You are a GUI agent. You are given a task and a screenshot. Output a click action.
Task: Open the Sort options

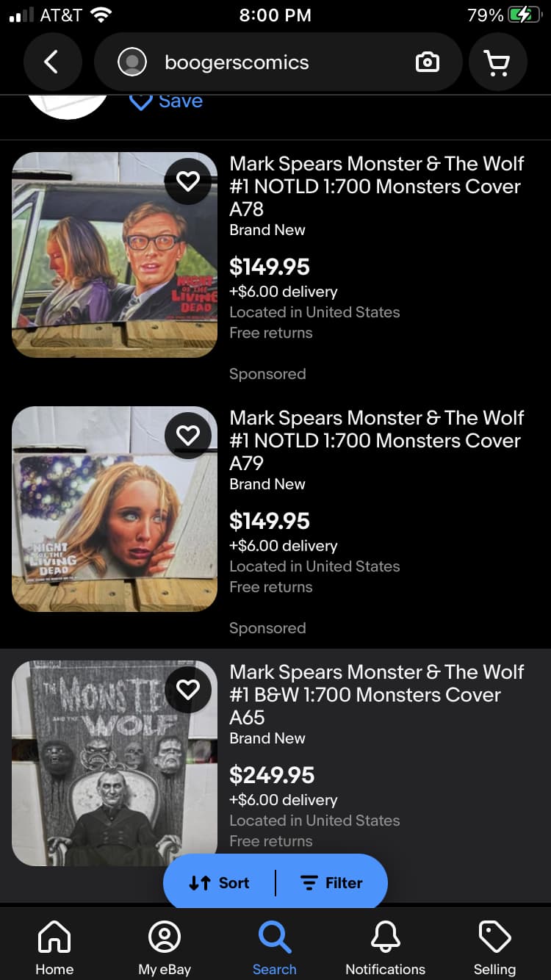coord(219,883)
